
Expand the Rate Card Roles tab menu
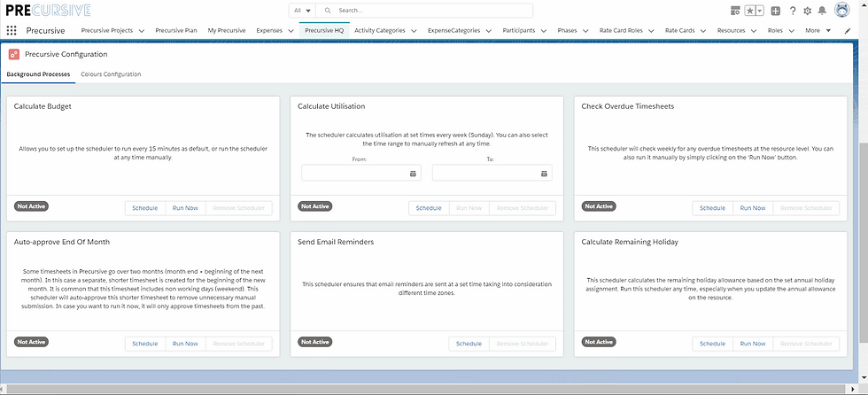click(x=651, y=31)
